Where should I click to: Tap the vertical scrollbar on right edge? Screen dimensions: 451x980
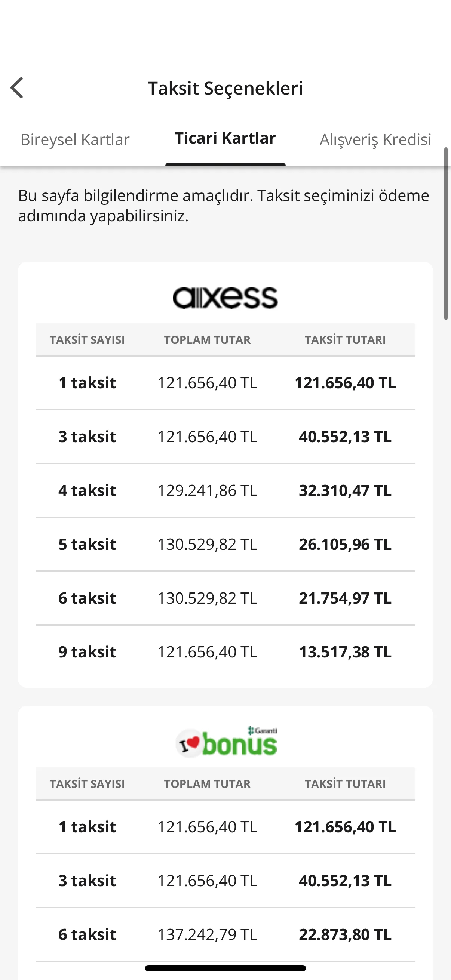pos(446,234)
